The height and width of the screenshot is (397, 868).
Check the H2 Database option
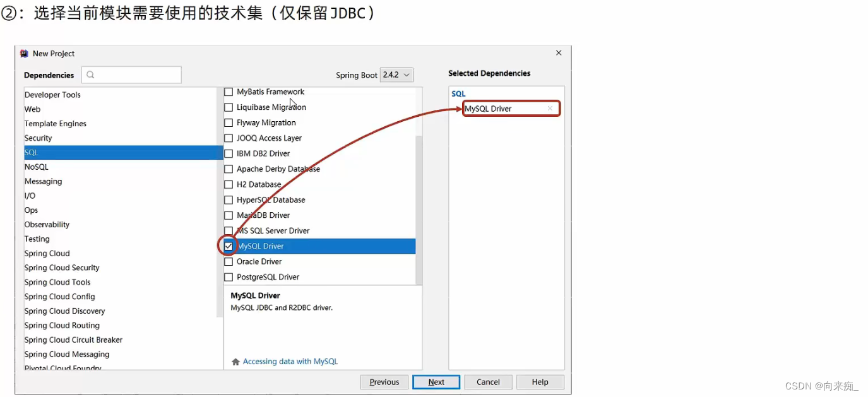coord(229,184)
